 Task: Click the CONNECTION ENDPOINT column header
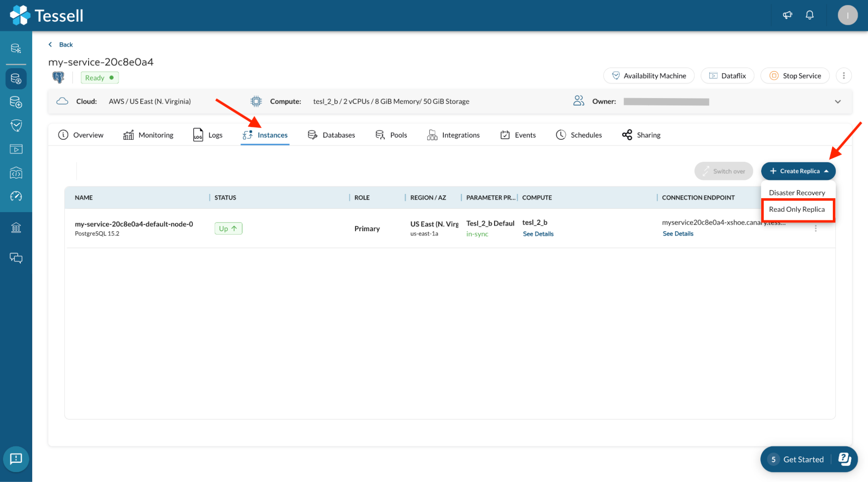698,197
